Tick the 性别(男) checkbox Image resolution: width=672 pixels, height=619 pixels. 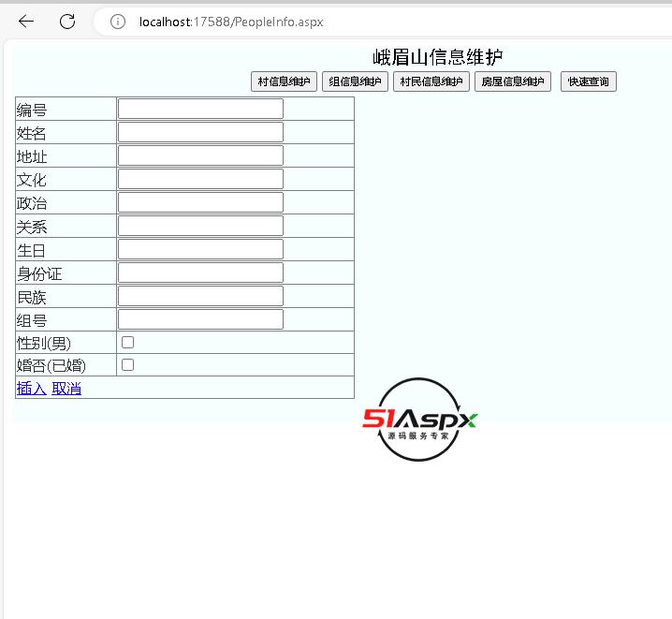point(127,342)
